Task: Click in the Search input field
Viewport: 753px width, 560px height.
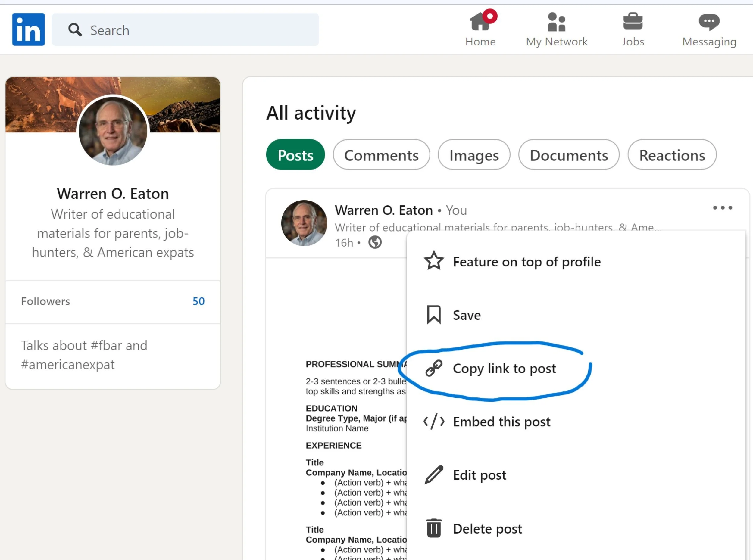Action: pyautogui.click(x=203, y=30)
